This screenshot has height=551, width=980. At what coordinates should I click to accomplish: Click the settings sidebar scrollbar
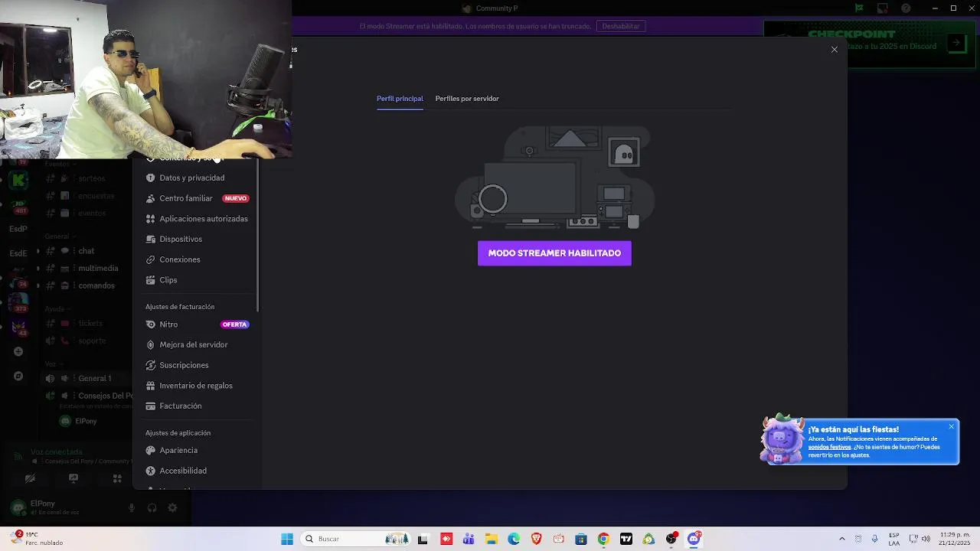(x=257, y=233)
